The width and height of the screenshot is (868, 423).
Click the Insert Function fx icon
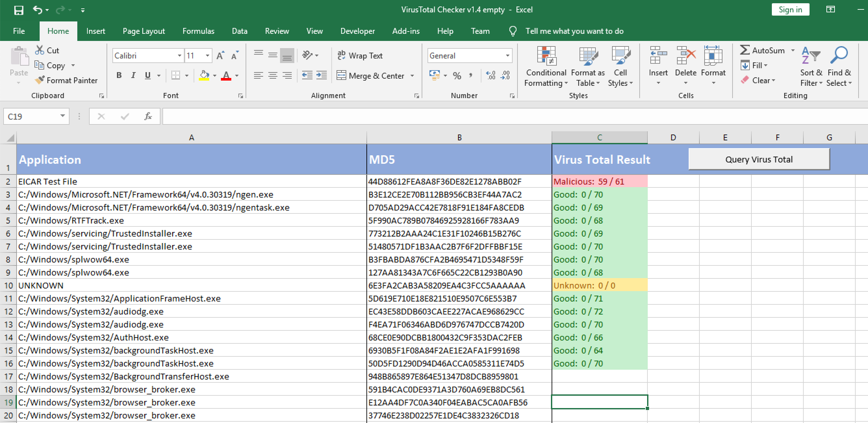pyautogui.click(x=148, y=116)
